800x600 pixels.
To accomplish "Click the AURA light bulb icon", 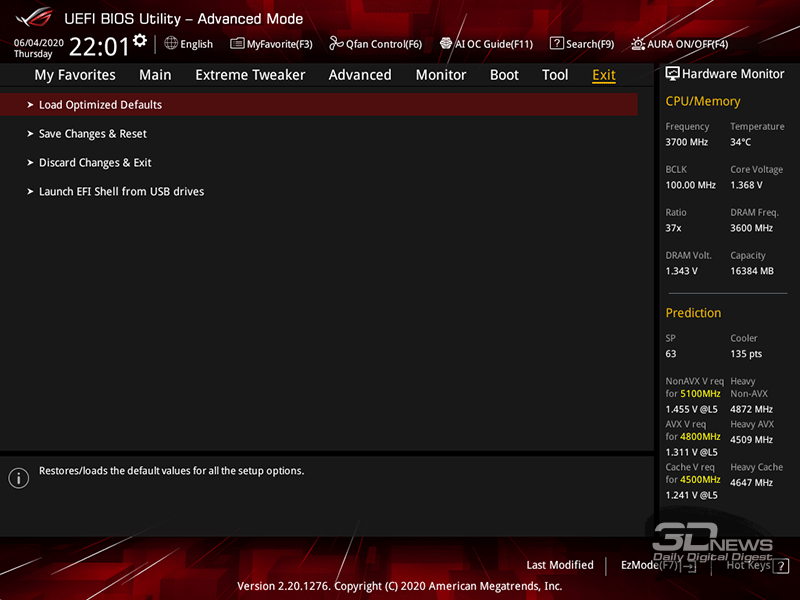I will [x=638, y=44].
